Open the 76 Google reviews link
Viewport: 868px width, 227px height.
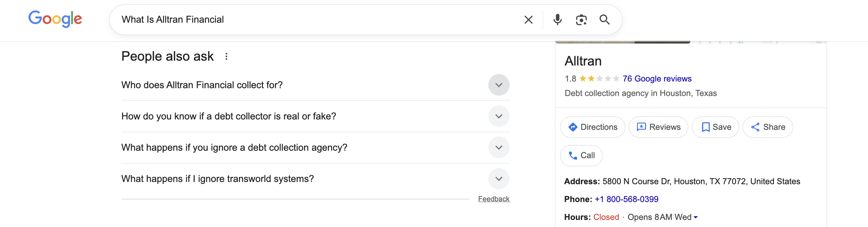point(657,79)
